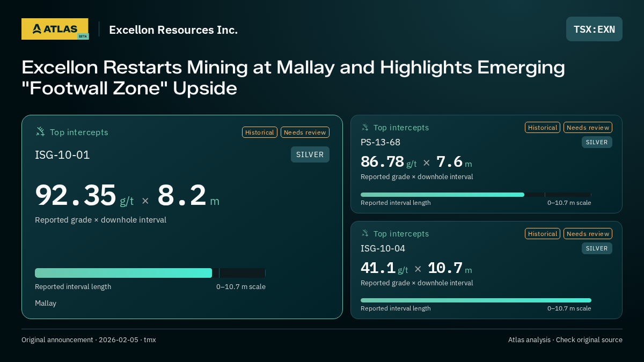Click the 86.78 g/t grade value

tap(389, 162)
